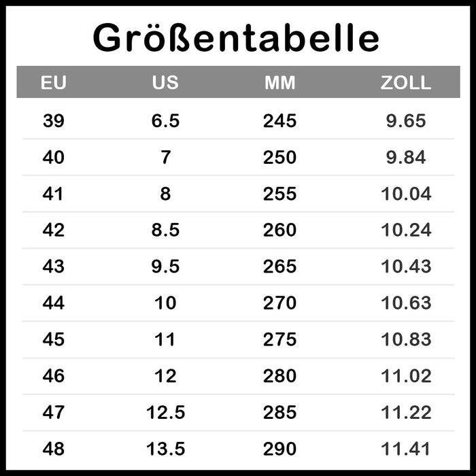This screenshot has height=476, width=476.
Task: Click the ZOLL column header
Action: pyautogui.click(x=405, y=83)
